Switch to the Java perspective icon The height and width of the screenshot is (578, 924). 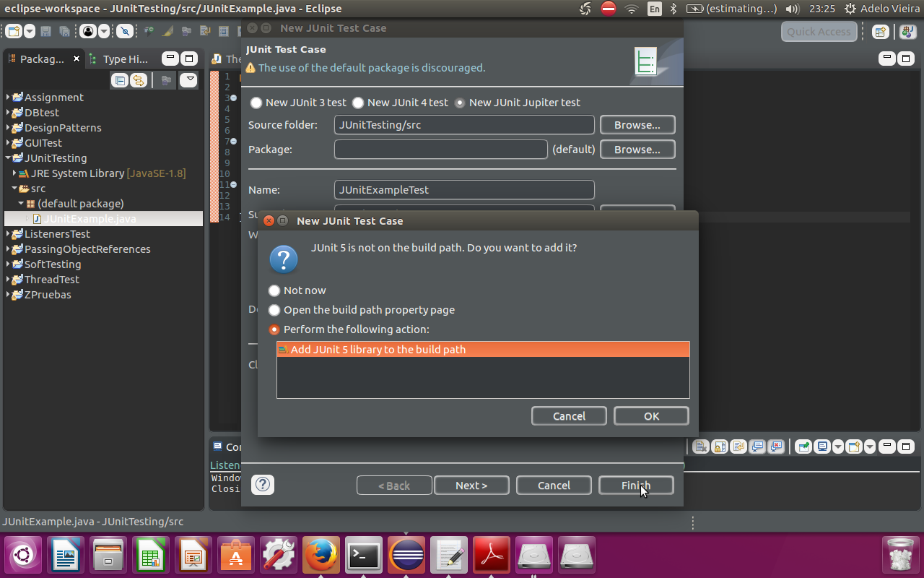click(907, 32)
